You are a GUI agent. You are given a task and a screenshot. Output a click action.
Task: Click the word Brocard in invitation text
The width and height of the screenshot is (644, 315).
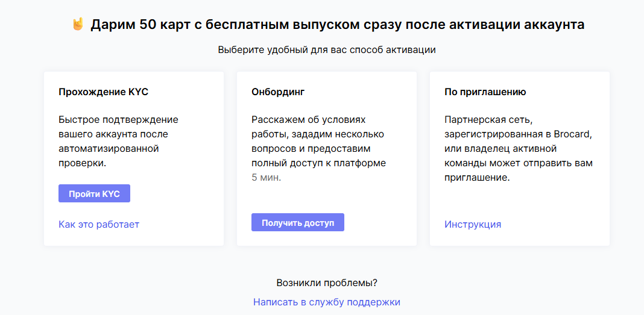coord(572,134)
